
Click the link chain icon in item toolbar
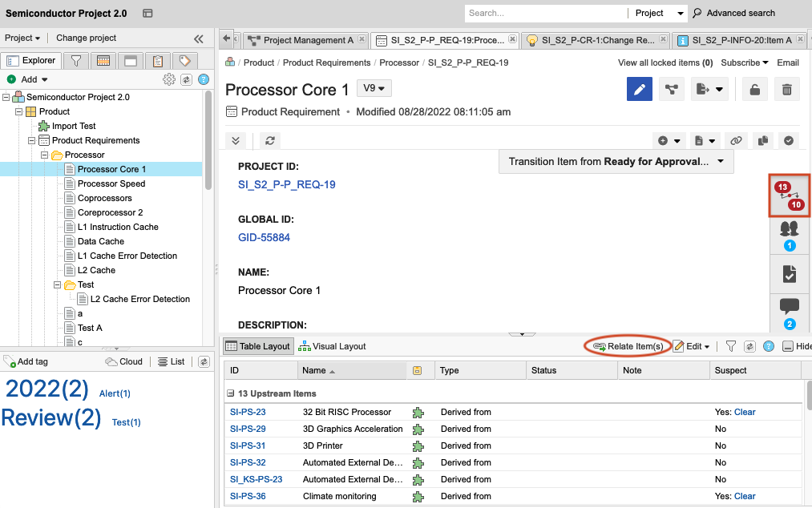click(x=736, y=140)
